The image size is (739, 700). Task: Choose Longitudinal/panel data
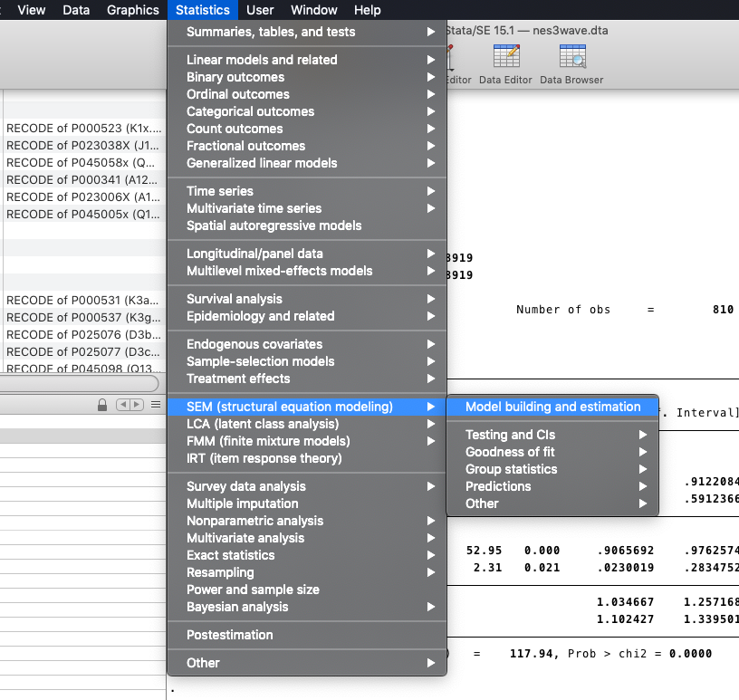click(x=307, y=254)
